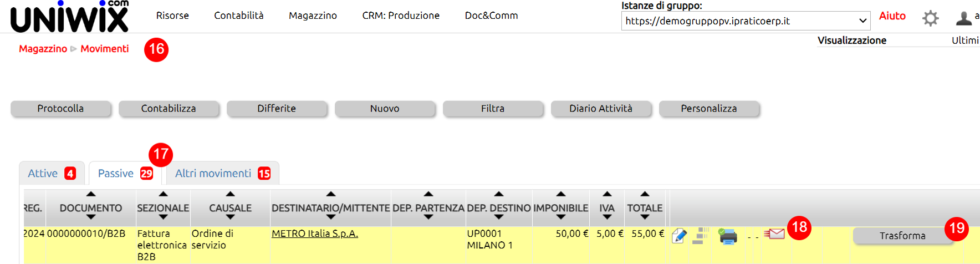Screen dimensions: 980x264
Task: Sort TOTALE column descending arrow
Action: pos(645,217)
